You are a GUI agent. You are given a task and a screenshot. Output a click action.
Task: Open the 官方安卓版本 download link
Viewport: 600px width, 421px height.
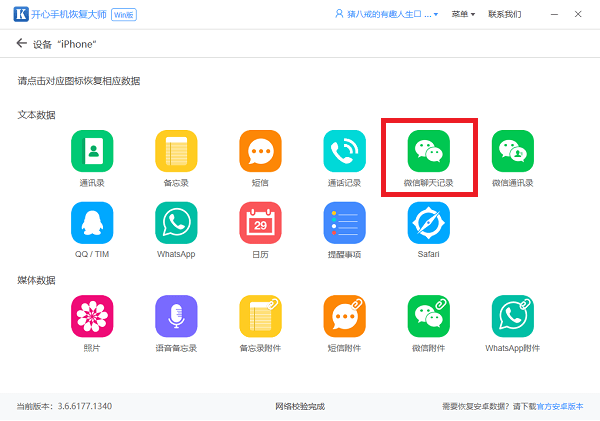tap(560, 406)
